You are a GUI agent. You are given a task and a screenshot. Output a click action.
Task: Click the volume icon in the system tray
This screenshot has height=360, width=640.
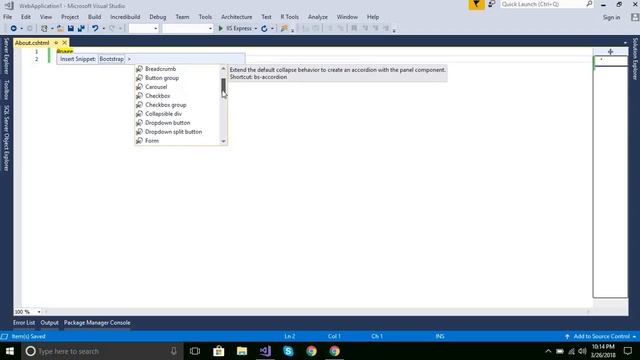coord(582,351)
